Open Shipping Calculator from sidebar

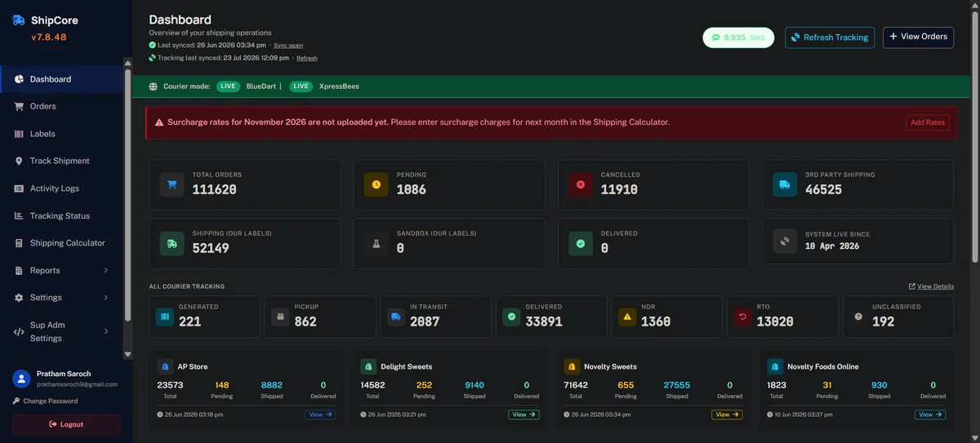coord(61,243)
